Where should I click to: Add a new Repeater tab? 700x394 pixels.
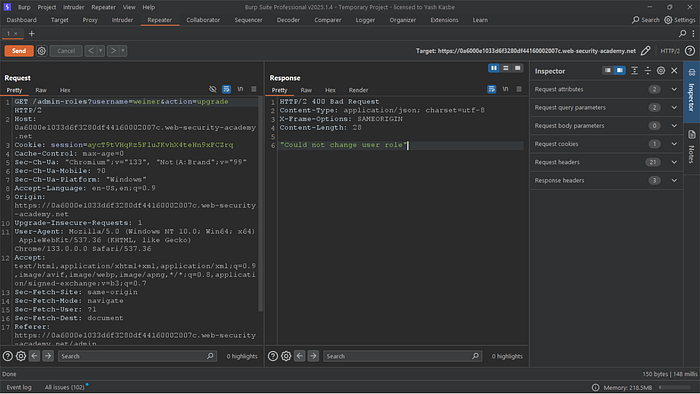click(31, 33)
